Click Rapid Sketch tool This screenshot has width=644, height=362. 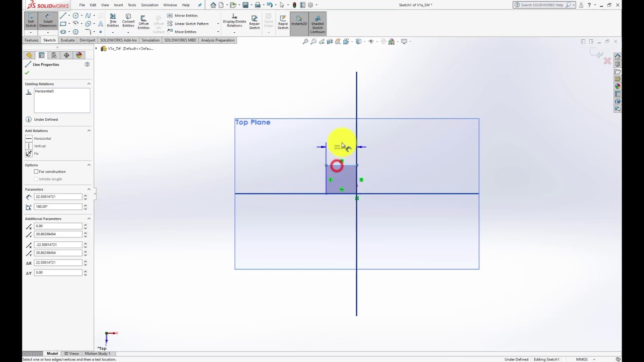(283, 21)
